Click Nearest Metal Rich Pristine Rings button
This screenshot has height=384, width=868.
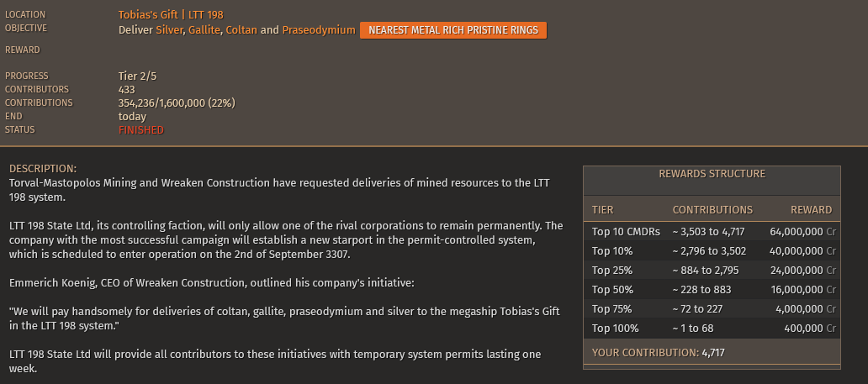point(453,30)
